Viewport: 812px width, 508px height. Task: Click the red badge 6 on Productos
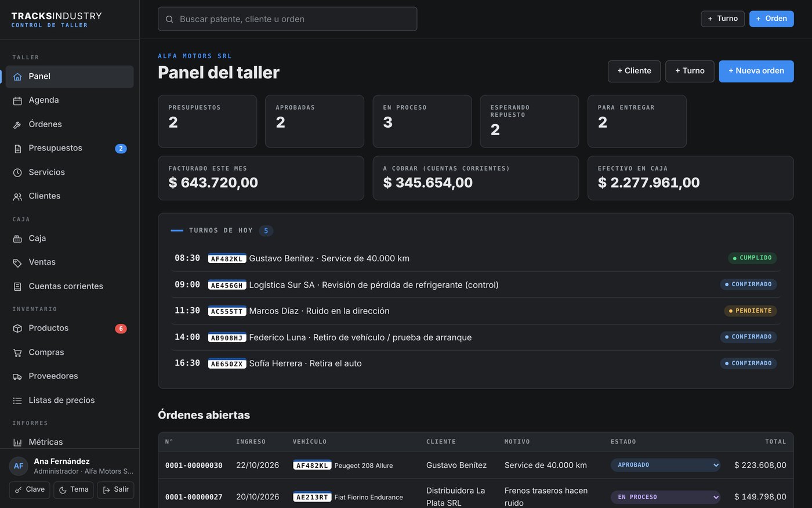pyautogui.click(x=121, y=329)
